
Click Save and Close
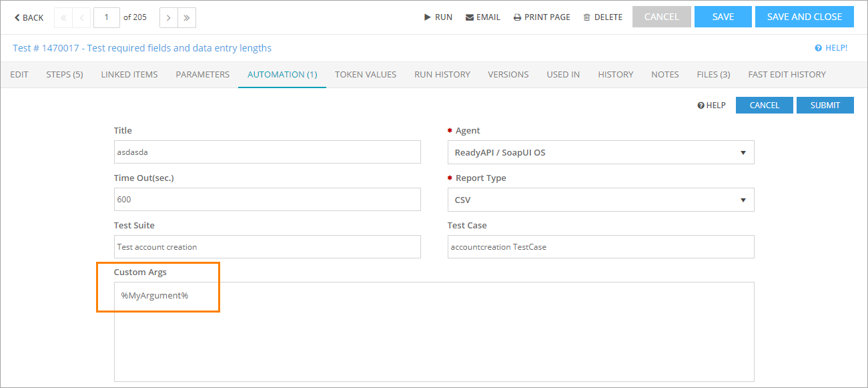click(x=804, y=17)
